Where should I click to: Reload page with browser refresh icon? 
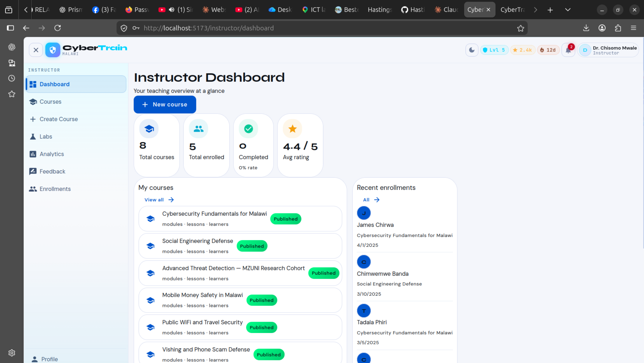coord(58,28)
